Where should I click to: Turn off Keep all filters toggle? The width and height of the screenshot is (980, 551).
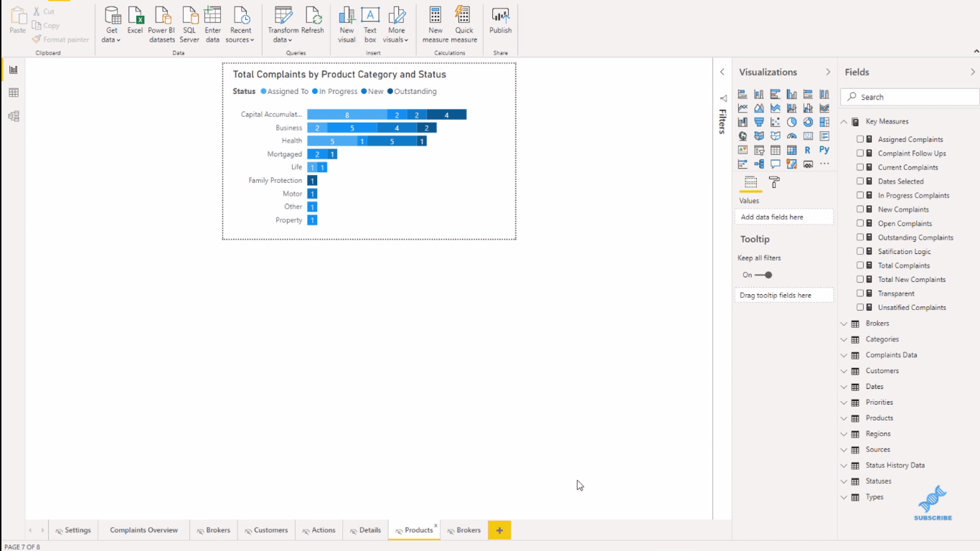[764, 275]
